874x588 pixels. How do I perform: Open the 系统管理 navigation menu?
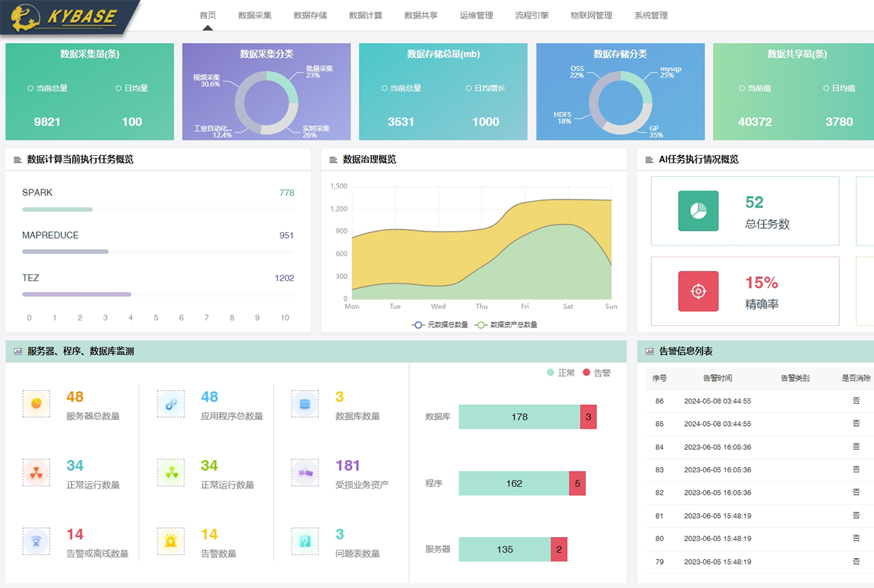[651, 15]
